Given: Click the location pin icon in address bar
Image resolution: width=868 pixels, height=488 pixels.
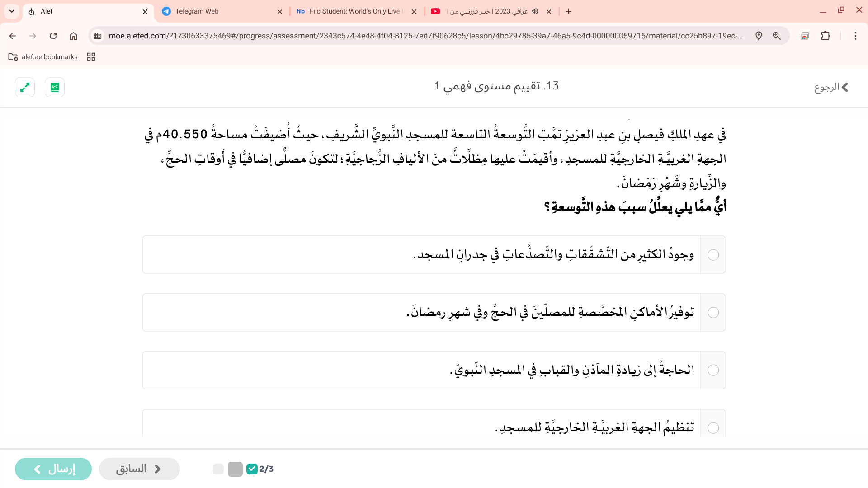Looking at the screenshot, I should (759, 36).
